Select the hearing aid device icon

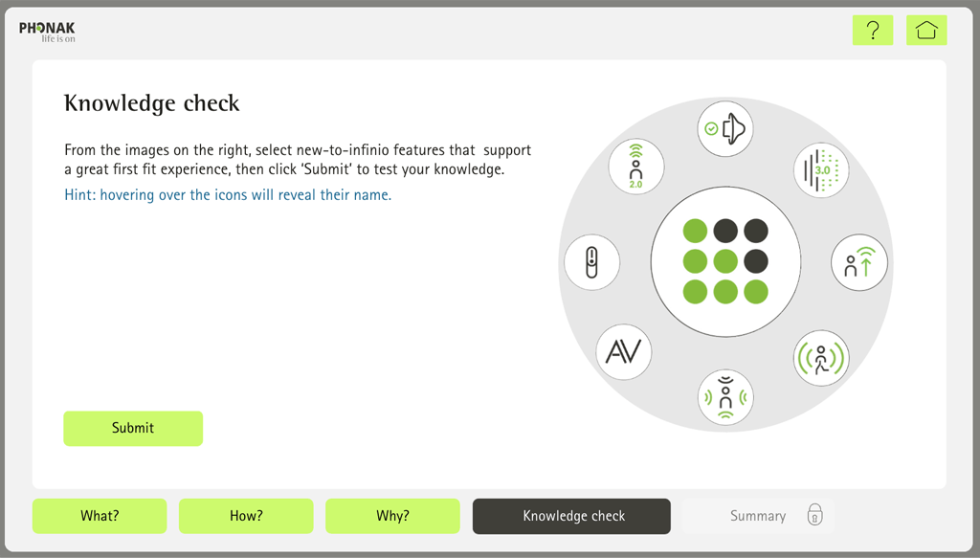[x=591, y=262]
